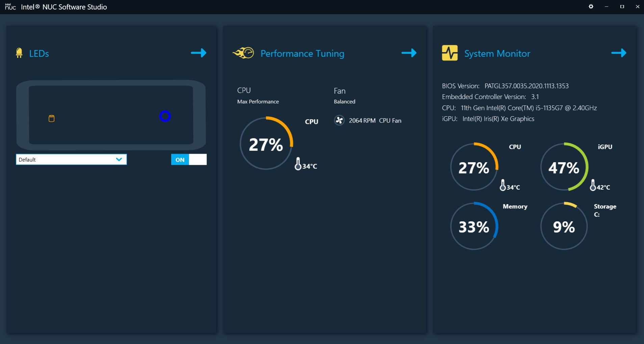Click the Fan heading in Performance Tuning

pos(339,91)
